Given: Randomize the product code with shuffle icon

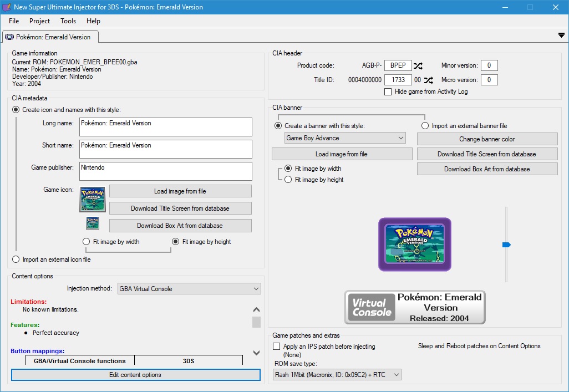Looking at the screenshot, I should tap(418, 65).
